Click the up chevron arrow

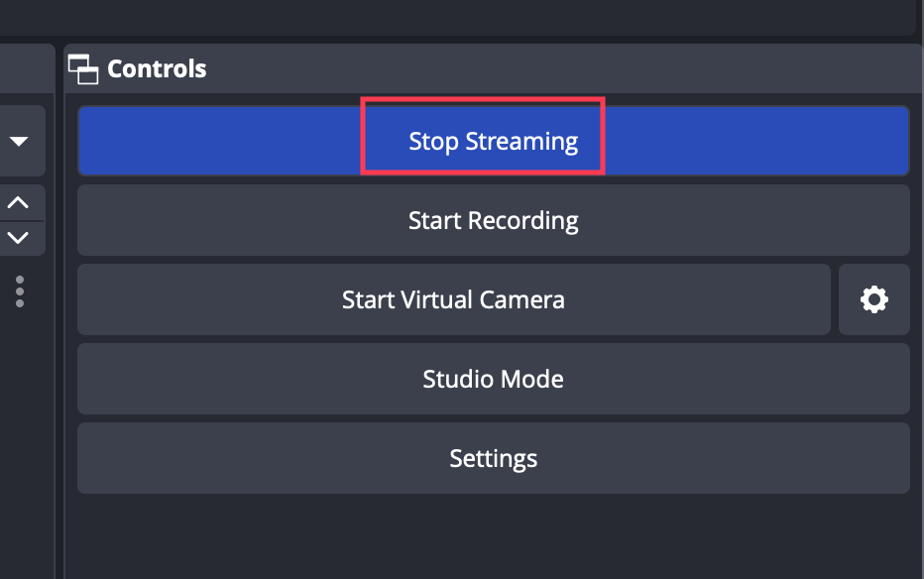pos(19,202)
